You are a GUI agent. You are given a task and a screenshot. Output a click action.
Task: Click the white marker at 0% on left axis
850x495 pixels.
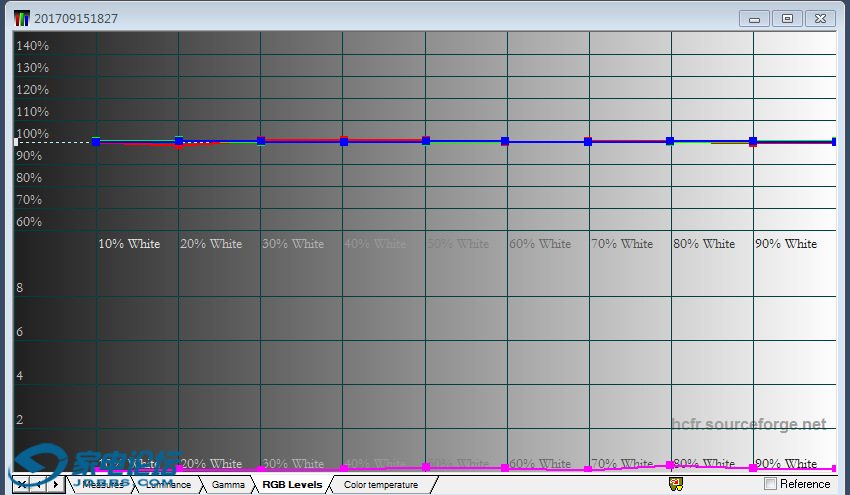click(x=16, y=142)
